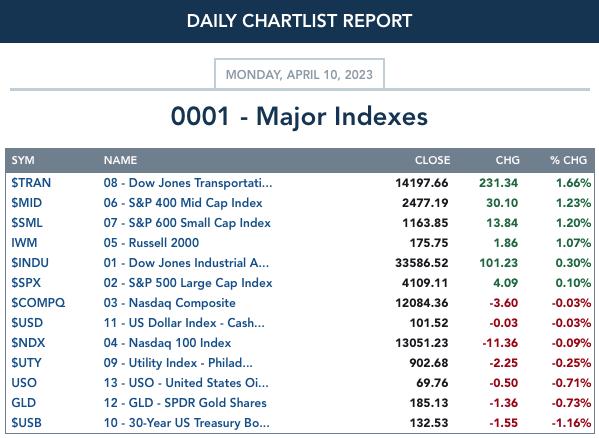Open Dow Jones Industrial Average chart link
The image size is (599, 438).
[x=186, y=263]
